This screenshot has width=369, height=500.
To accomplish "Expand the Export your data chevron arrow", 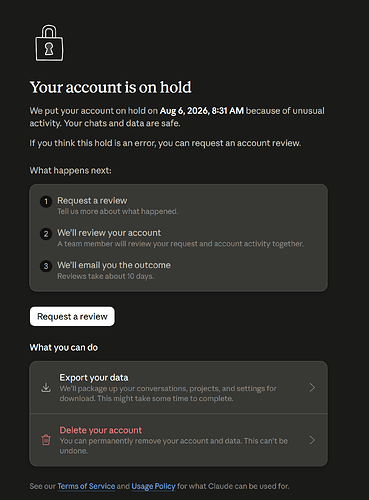I will (x=312, y=387).
